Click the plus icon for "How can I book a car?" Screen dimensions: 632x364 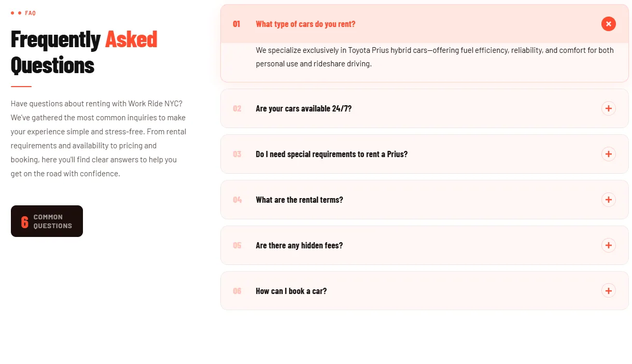[x=609, y=291]
